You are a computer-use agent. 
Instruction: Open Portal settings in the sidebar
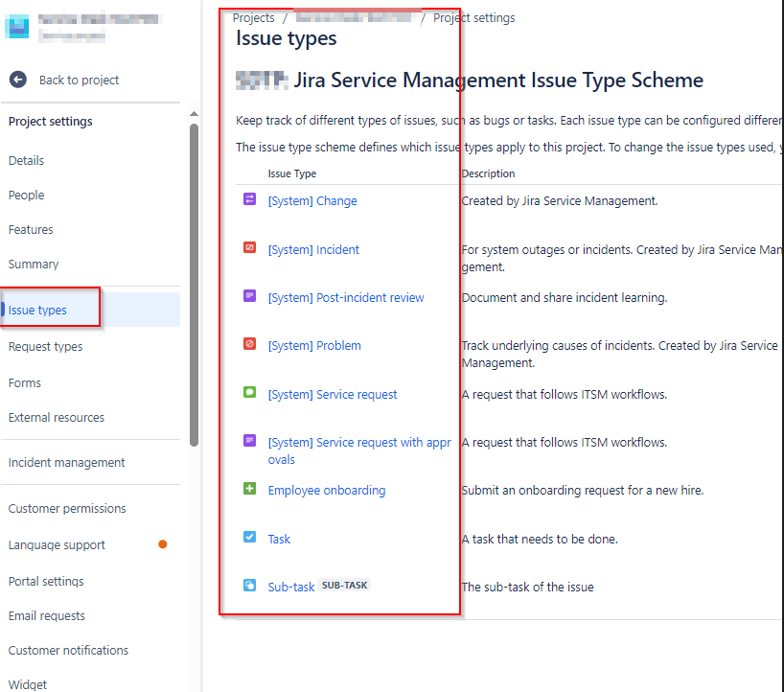tap(46, 582)
